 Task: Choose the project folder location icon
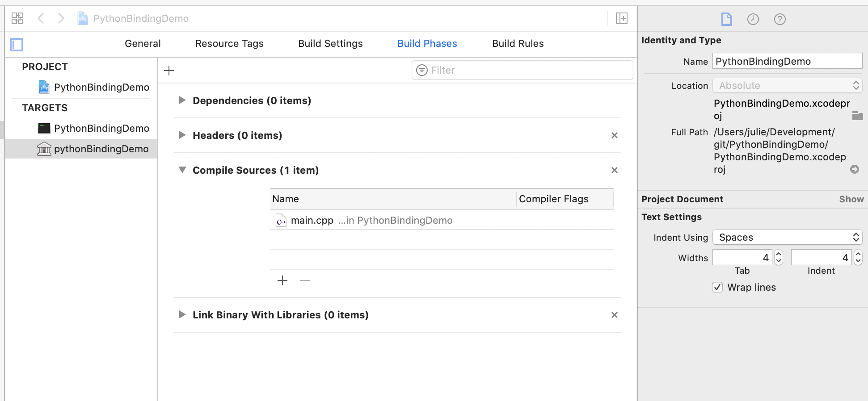coord(857,116)
